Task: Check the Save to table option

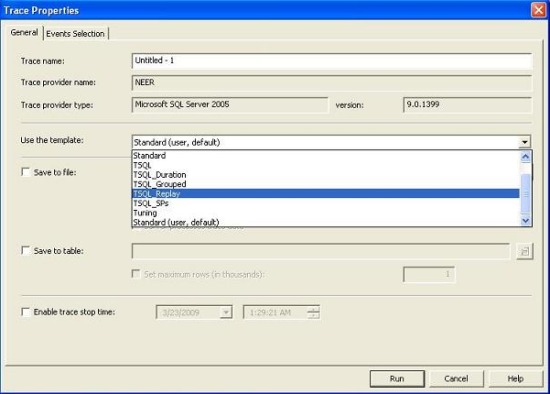Action: coord(26,251)
